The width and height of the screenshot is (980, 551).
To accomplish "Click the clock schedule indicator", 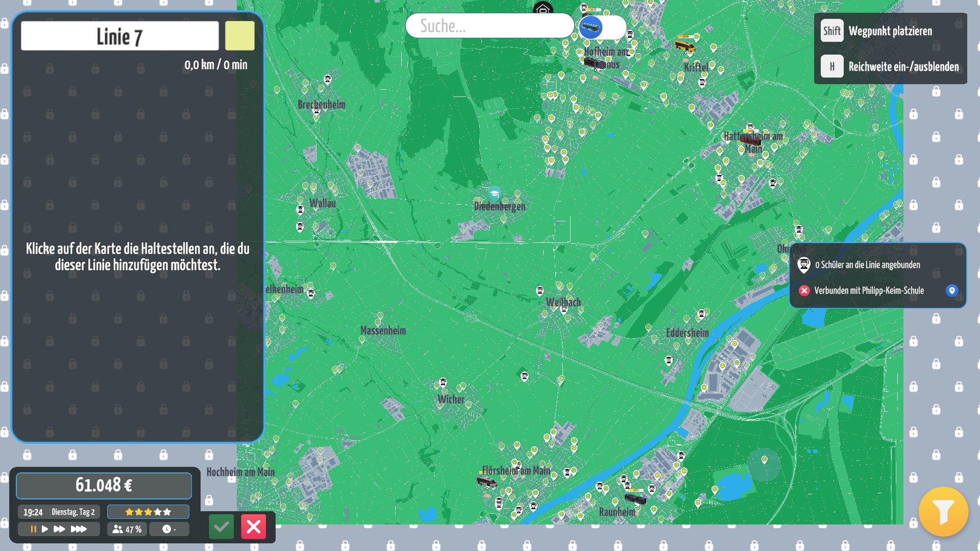I will (169, 529).
